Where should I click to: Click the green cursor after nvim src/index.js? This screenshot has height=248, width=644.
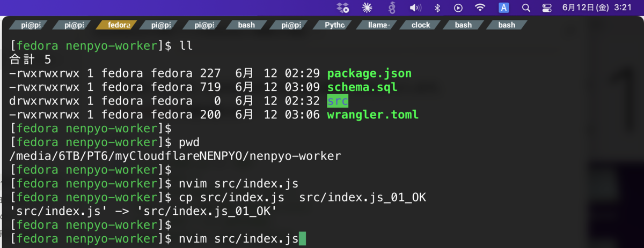[302, 238]
